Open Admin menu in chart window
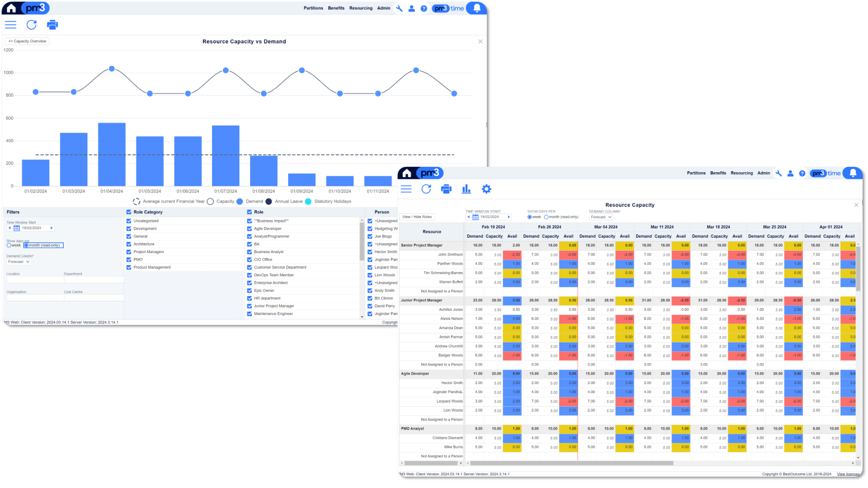 coord(384,8)
